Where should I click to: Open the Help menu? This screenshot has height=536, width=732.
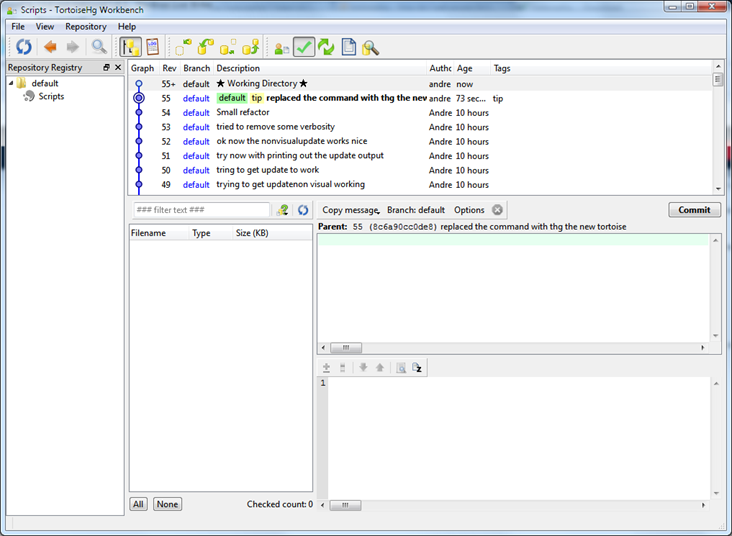127,27
